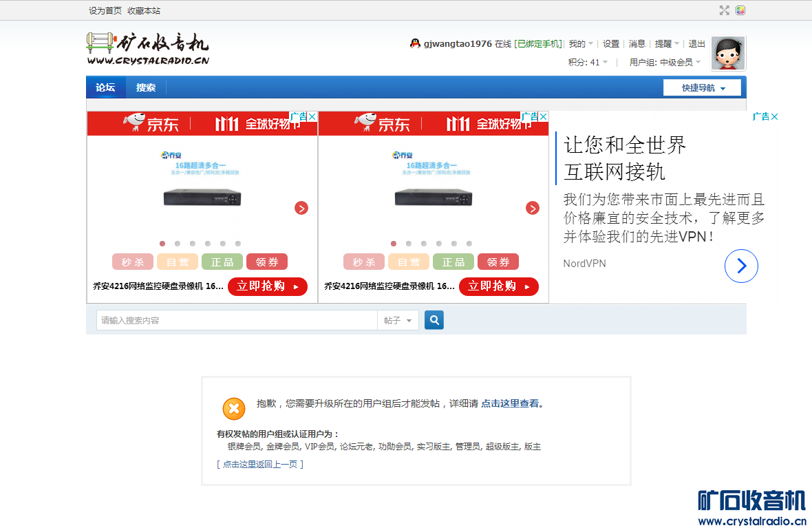Click 立即抢购 button in first JD ad
This screenshot has width=812, height=530.
pos(268,286)
